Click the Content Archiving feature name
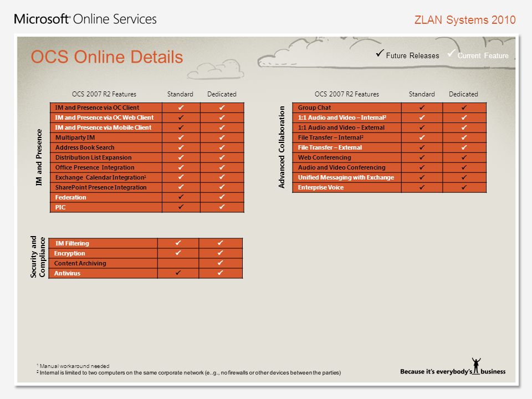 tap(80, 263)
